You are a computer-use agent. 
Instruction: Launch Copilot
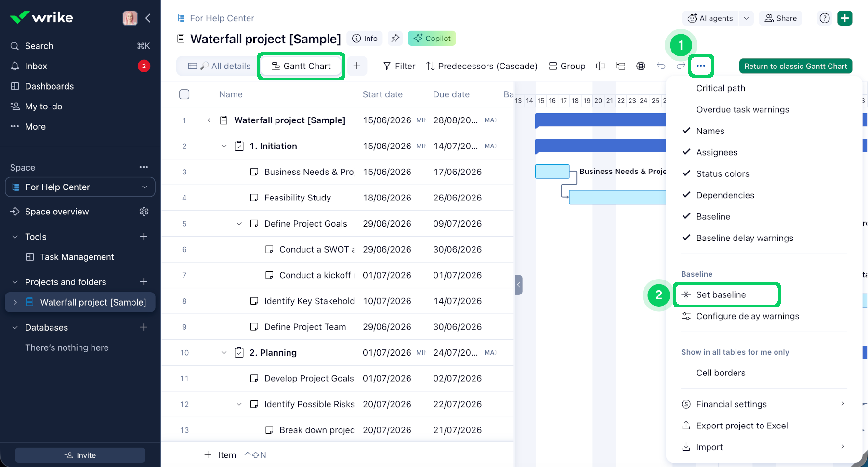432,39
